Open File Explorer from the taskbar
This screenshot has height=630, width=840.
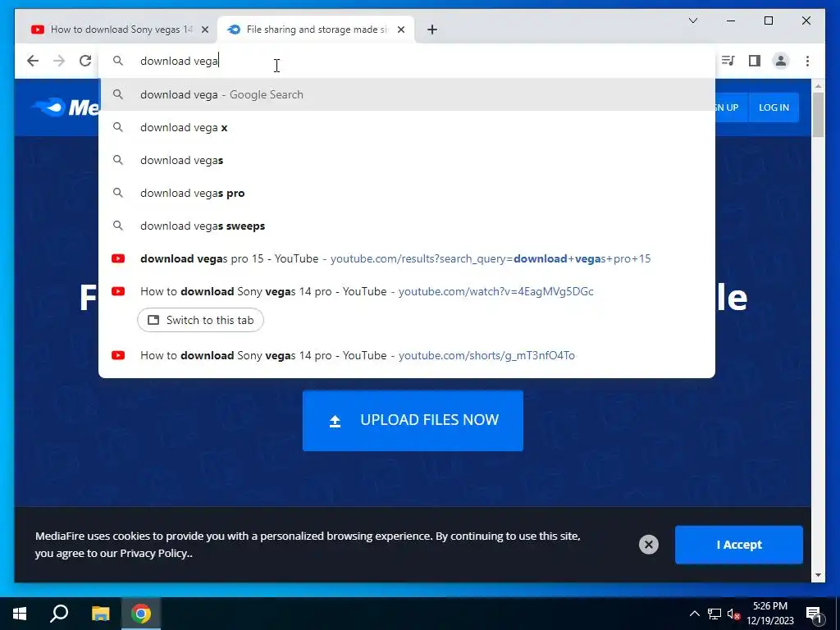pos(100,614)
